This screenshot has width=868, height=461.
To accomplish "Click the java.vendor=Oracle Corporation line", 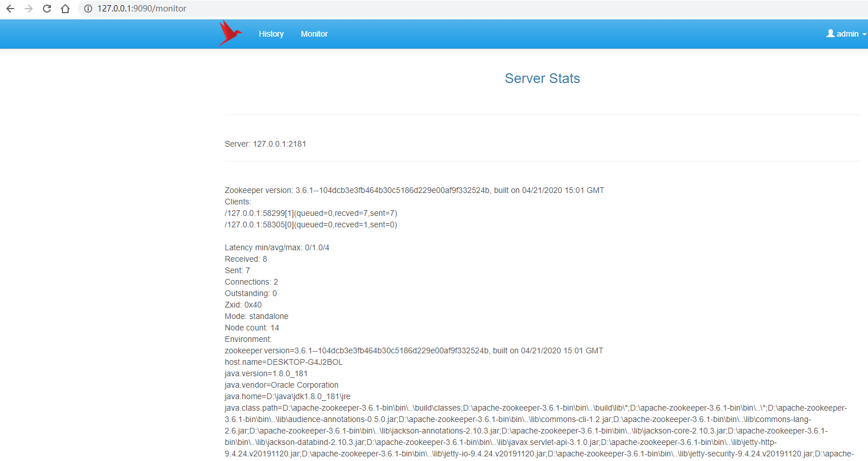I will 281,385.
